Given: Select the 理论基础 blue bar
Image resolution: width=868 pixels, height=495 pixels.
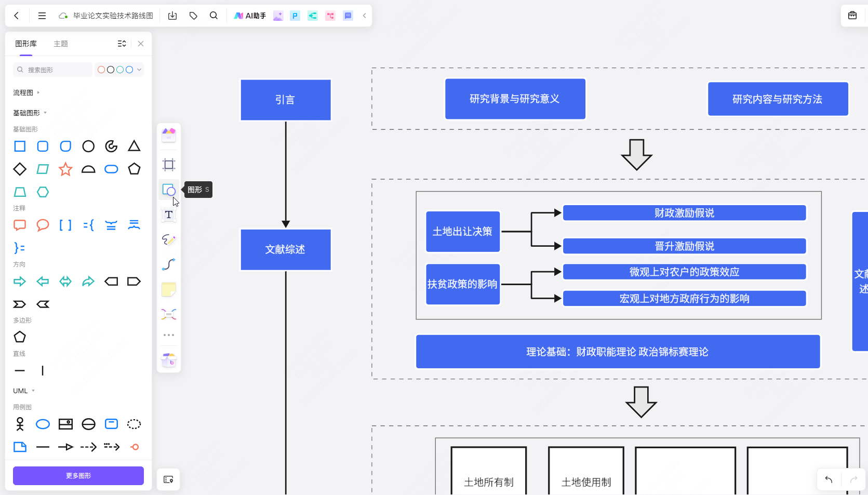Looking at the screenshot, I should [618, 352].
